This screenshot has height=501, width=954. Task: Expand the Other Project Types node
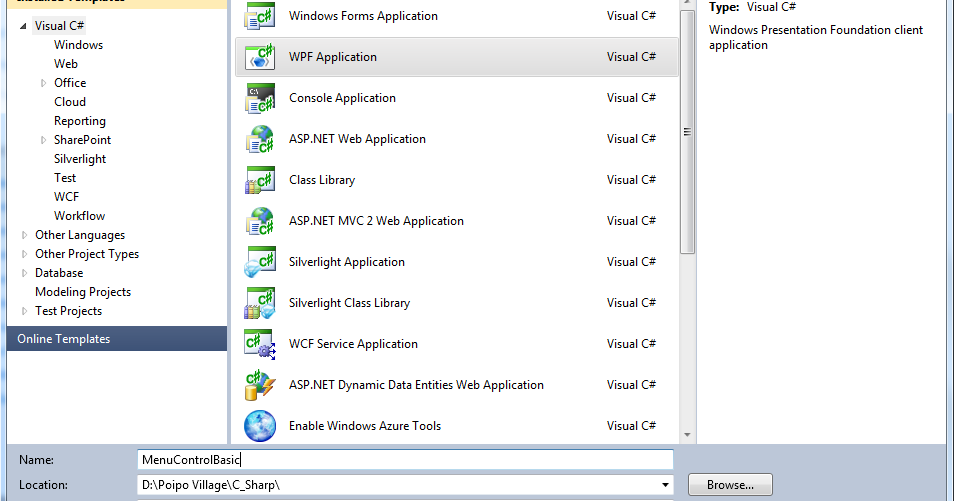(x=24, y=254)
